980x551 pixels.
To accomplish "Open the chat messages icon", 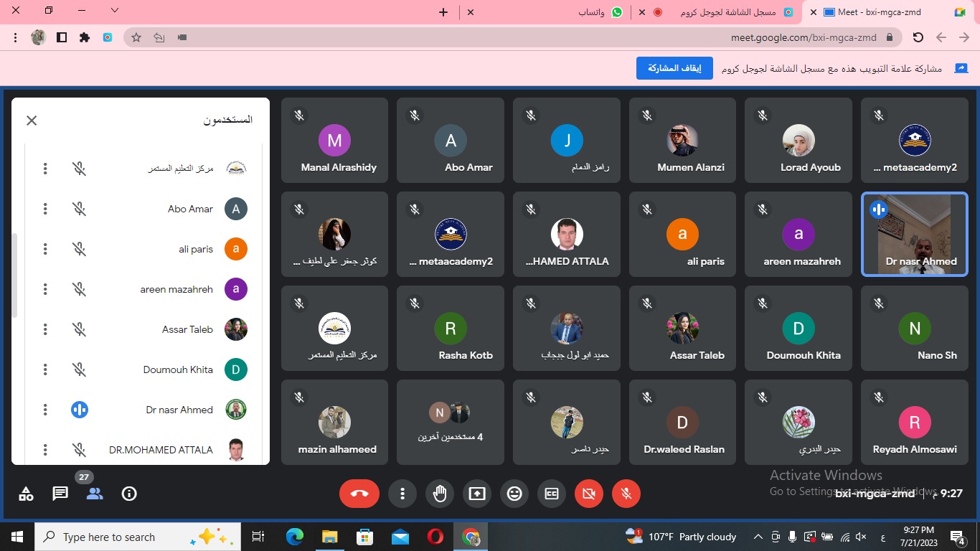I will click(x=60, y=494).
